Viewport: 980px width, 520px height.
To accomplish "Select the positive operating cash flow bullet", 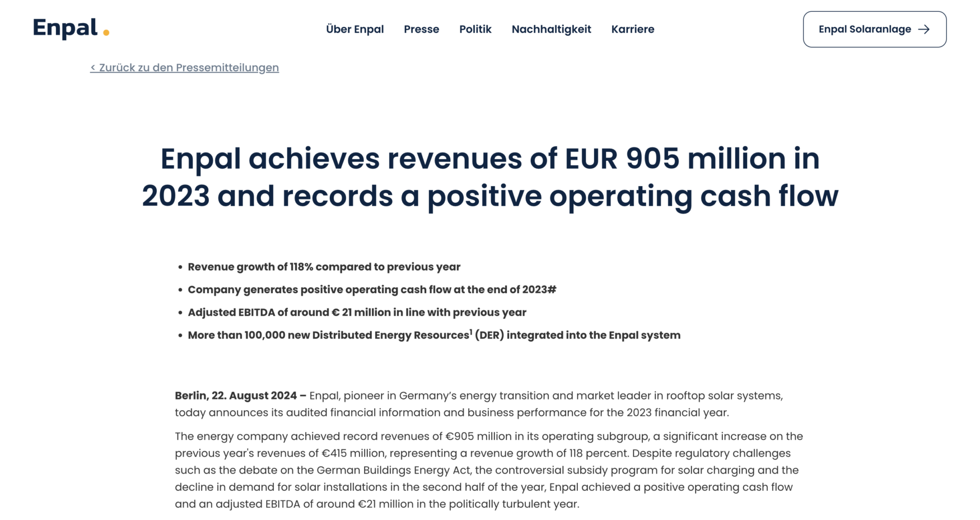I will pyautogui.click(x=372, y=290).
